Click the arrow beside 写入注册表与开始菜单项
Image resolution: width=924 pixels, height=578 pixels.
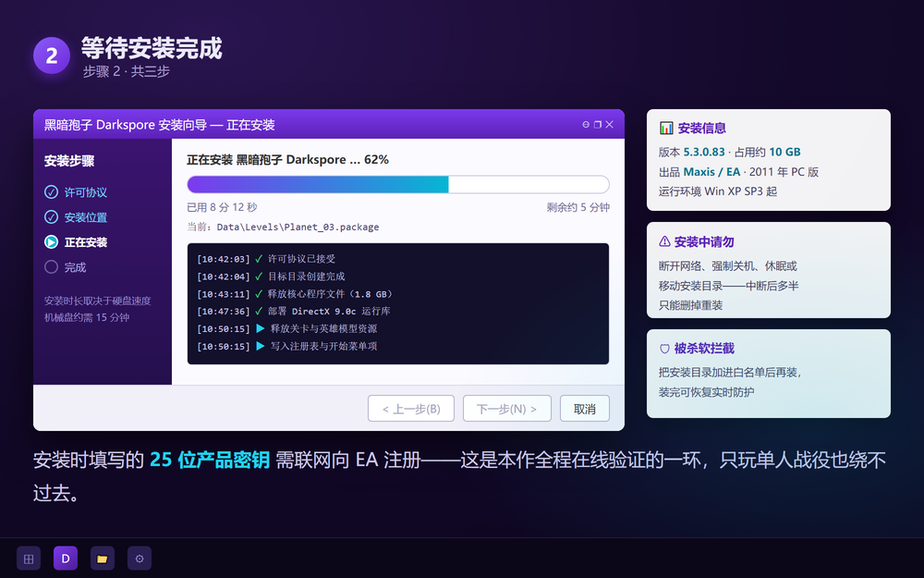tap(260, 346)
